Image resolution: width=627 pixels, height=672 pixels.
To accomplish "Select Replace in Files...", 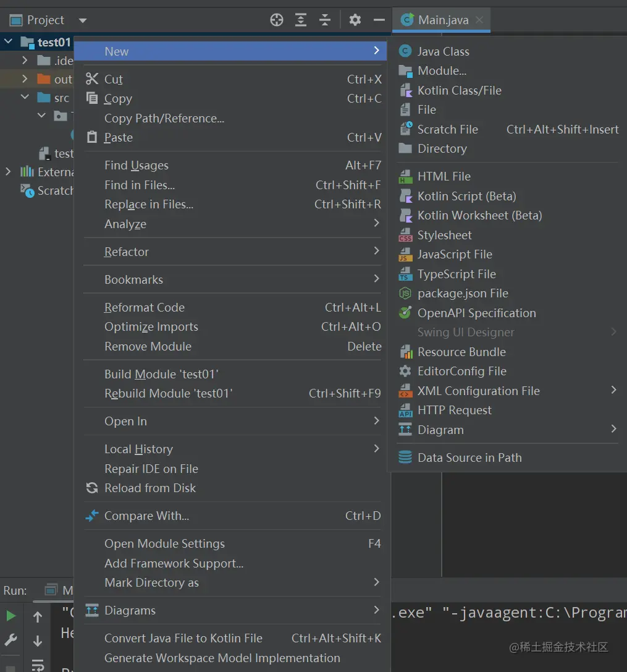I will click(232, 205).
